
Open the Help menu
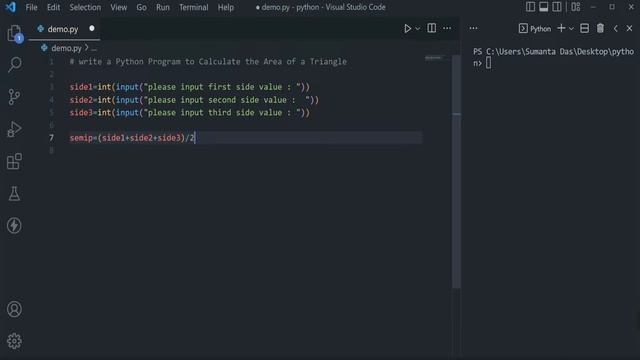[226, 7]
